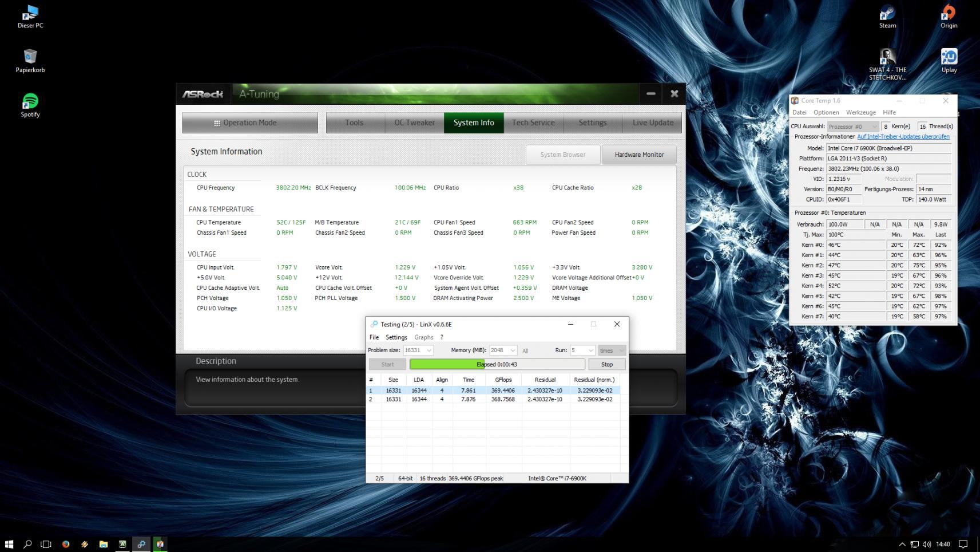Click the Time column header in LinX
980x552 pixels.
[469, 380]
